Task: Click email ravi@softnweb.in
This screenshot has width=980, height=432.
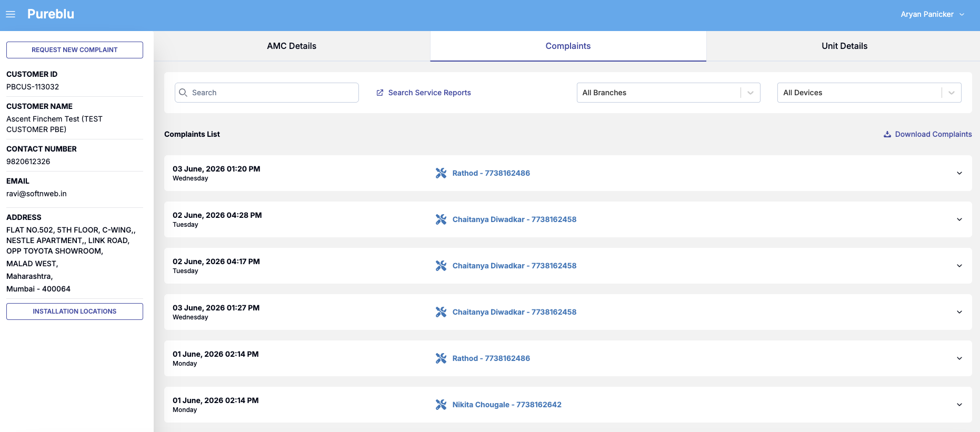Action: pos(36,194)
